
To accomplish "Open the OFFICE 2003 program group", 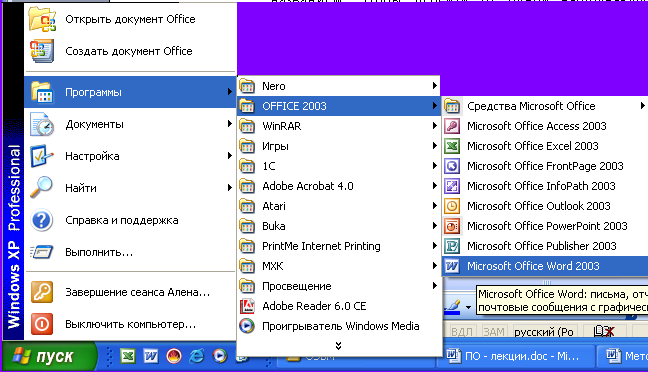I will pyautogui.click(x=338, y=106).
